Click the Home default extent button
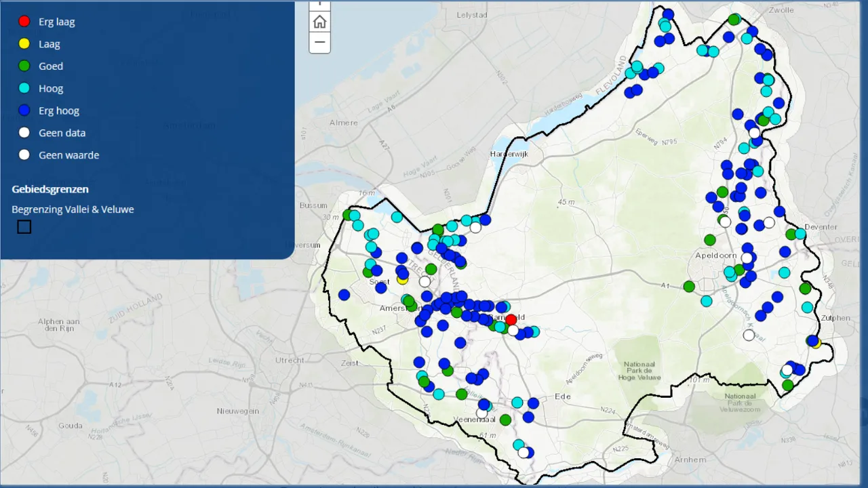This screenshot has height=488, width=868. (319, 22)
